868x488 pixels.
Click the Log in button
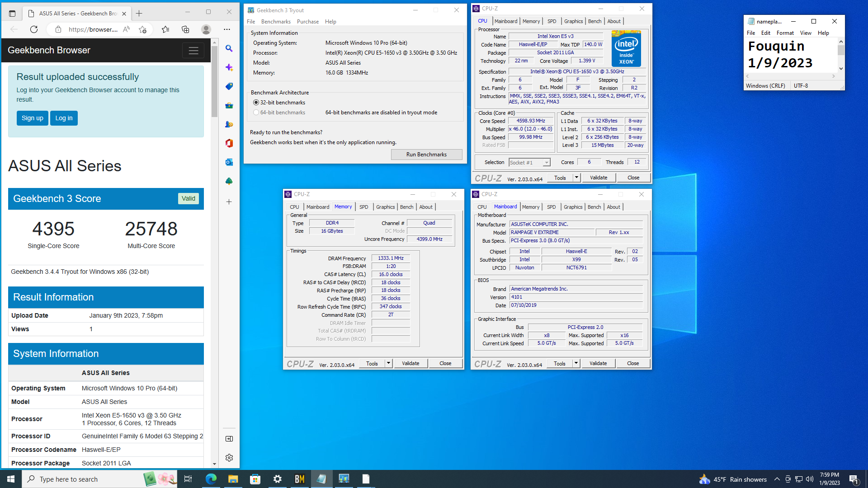pyautogui.click(x=64, y=118)
